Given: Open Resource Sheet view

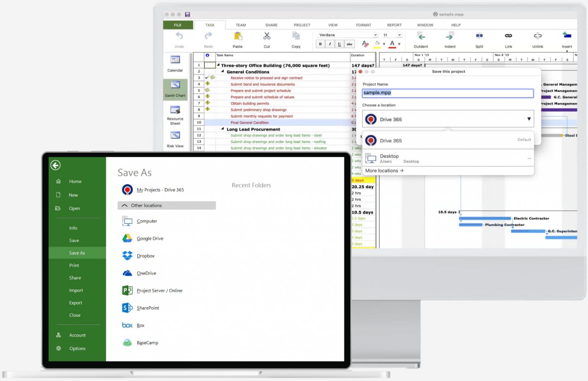Looking at the screenshot, I should coord(175,111).
